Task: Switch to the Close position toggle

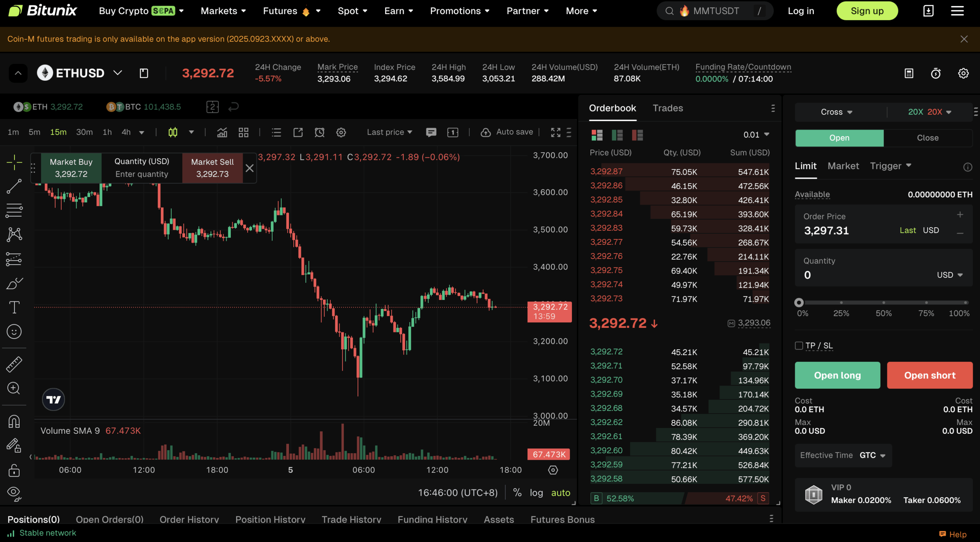Action: (928, 138)
